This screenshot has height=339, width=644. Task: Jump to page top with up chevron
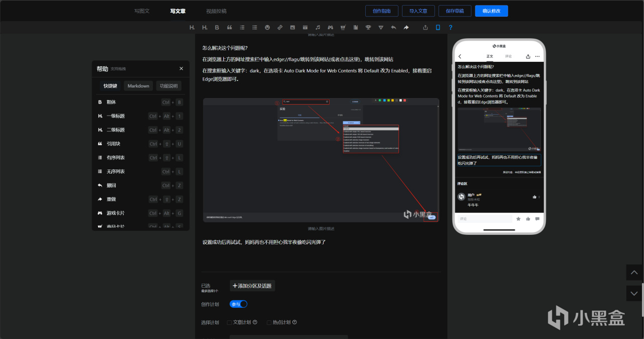click(x=634, y=272)
